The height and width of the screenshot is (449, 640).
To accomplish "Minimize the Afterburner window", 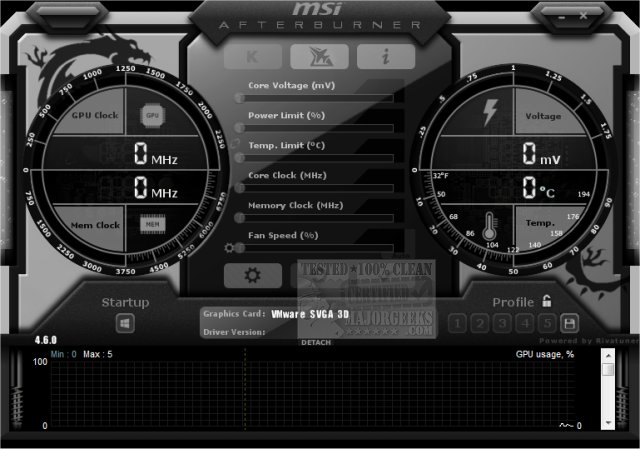I will pyautogui.click(x=562, y=17).
